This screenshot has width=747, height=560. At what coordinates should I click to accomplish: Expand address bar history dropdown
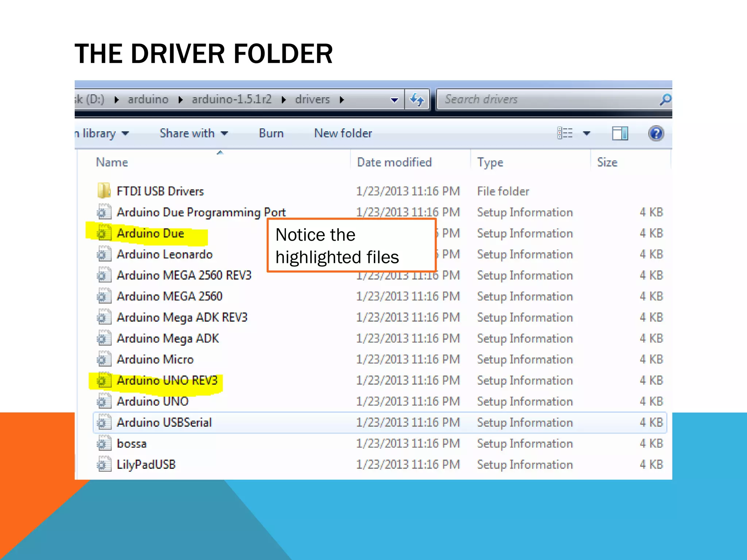tap(394, 100)
